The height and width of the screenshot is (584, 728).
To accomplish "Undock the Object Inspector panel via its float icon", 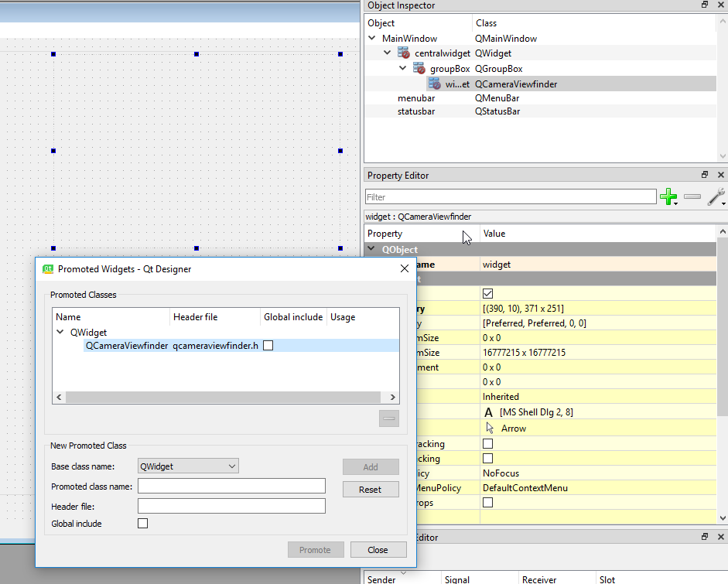I will 703,5.
